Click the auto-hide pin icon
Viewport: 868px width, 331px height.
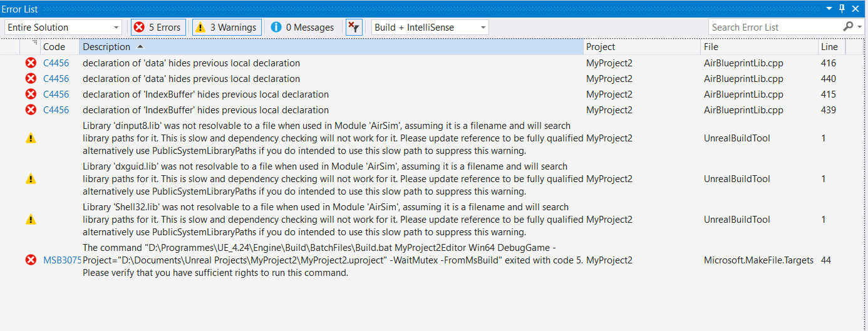click(x=842, y=8)
